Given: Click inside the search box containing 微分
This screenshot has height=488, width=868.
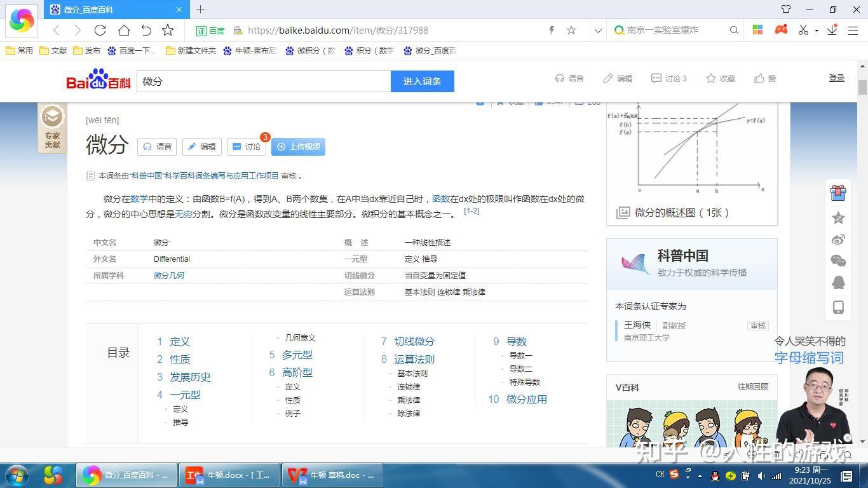Looking at the screenshot, I should 254,81.
